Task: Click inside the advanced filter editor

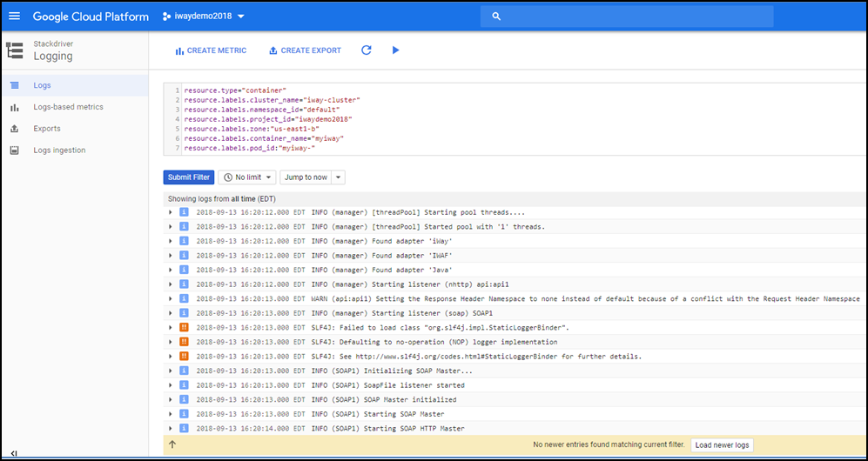Action: point(515,119)
